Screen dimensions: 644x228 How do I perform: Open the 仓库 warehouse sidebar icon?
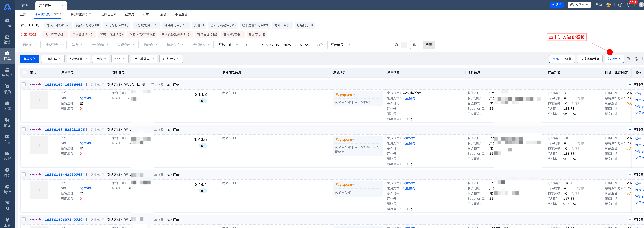pos(7,106)
